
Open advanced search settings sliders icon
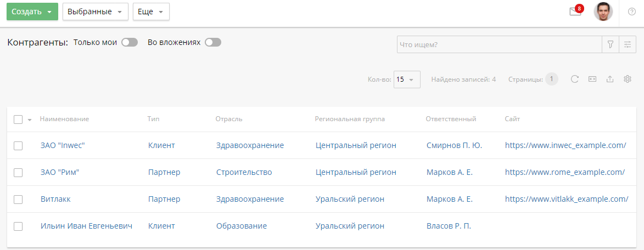[626, 45]
